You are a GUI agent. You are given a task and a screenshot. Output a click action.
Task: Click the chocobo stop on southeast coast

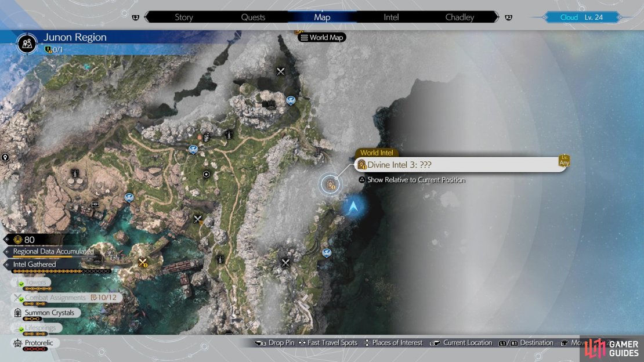coord(327,253)
